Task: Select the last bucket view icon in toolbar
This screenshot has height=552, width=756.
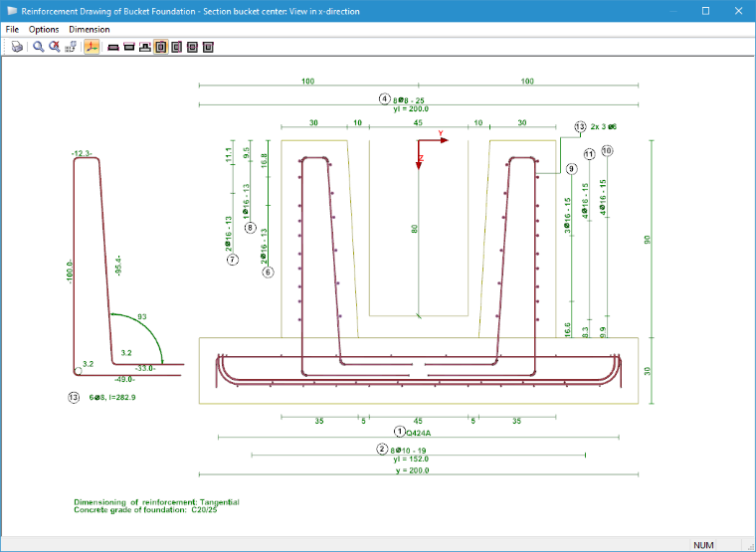Action: (208, 48)
